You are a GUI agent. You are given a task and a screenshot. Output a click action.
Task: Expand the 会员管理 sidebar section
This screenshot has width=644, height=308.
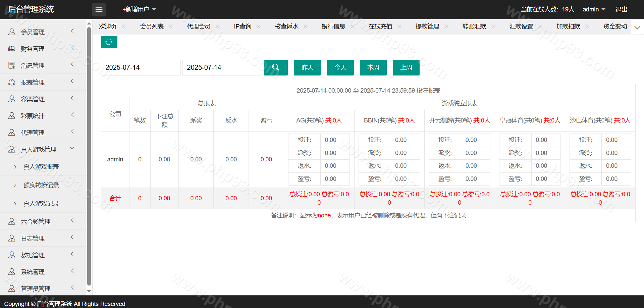click(x=72, y=31)
